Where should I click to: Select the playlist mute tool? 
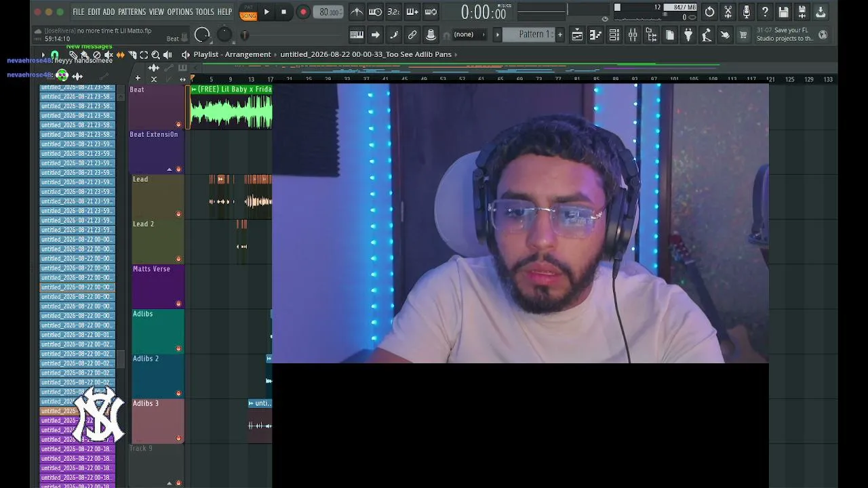[108, 55]
